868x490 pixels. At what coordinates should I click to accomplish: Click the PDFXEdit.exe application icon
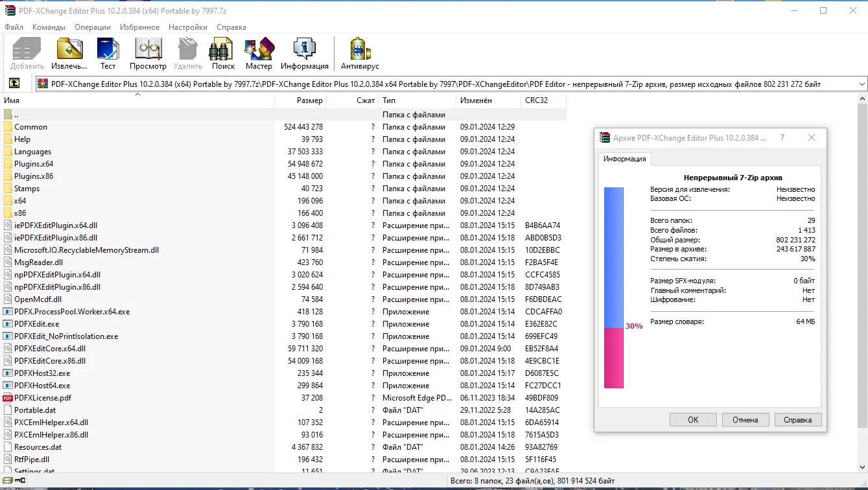[8, 324]
